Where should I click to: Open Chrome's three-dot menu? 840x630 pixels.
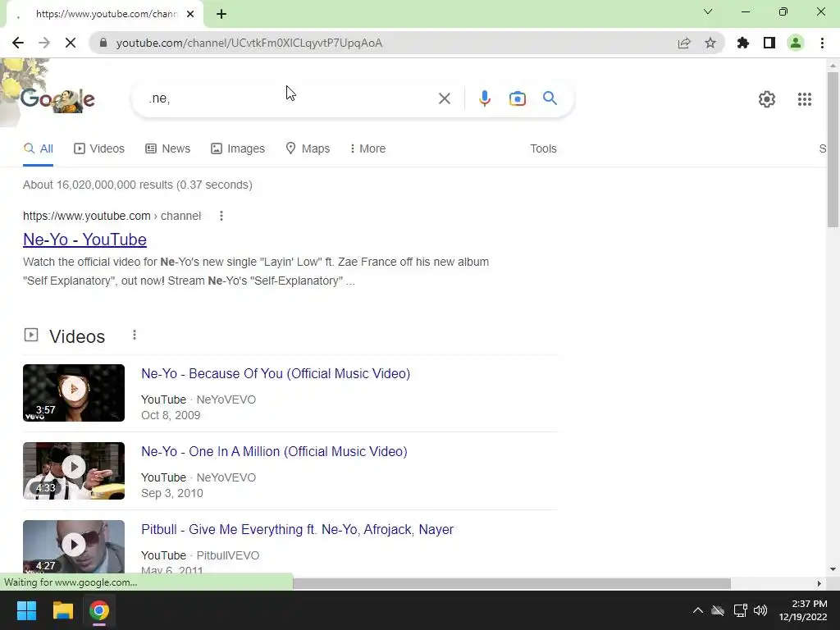[822, 43]
